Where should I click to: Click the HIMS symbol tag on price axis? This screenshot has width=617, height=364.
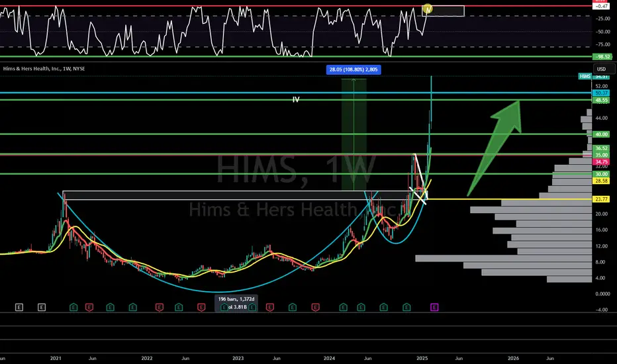[x=585, y=76]
